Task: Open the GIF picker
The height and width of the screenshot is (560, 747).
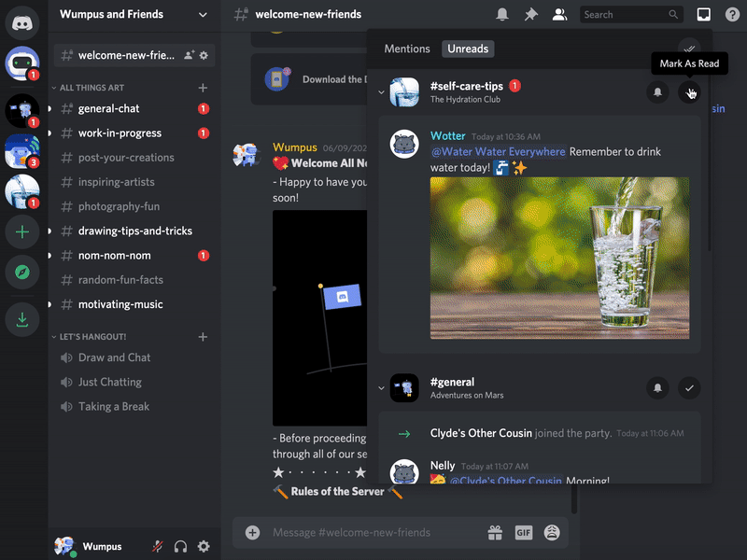Action: tap(523, 532)
